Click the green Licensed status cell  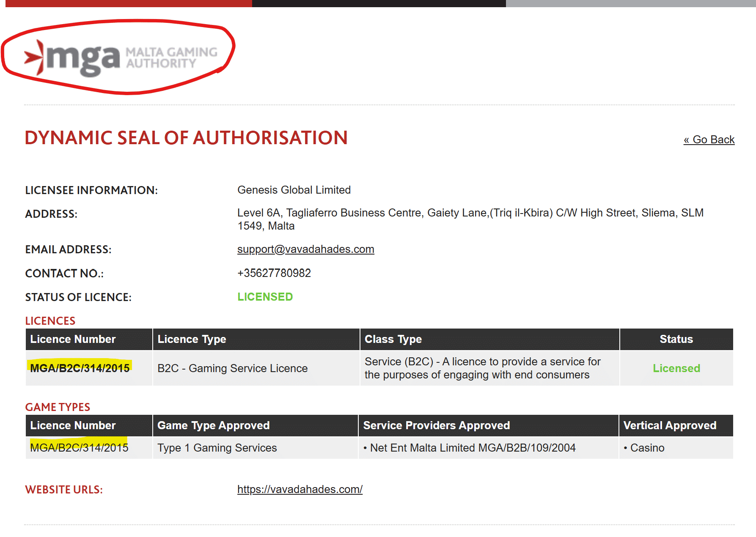[x=676, y=368]
